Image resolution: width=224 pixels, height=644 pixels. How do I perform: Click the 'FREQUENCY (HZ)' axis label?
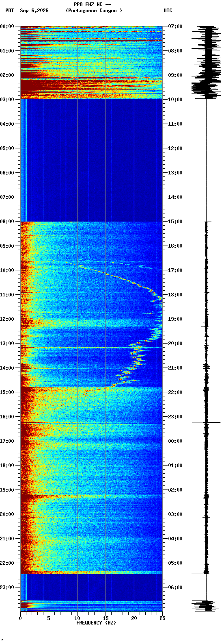[96, 623]
